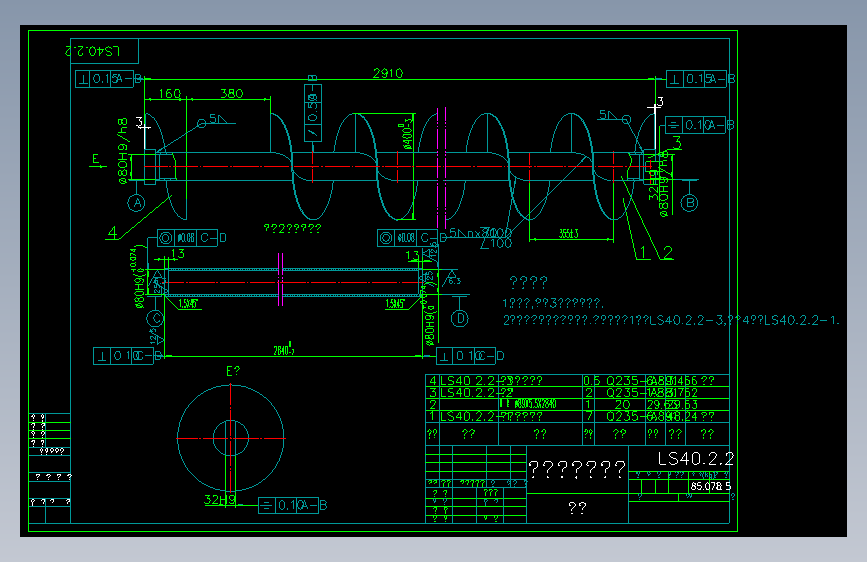Click the large ??????? title in the title block
This screenshot has height=562, width=867.
click(x=577, y=470)
